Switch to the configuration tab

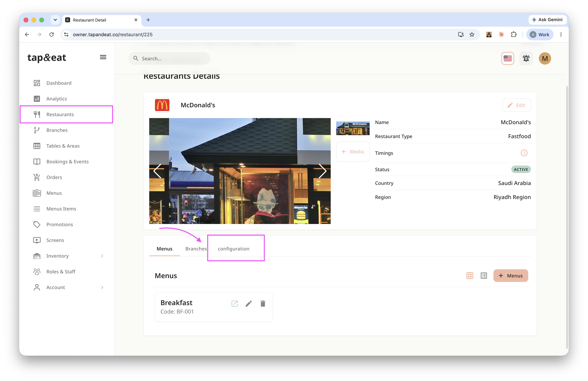[233, 249]
